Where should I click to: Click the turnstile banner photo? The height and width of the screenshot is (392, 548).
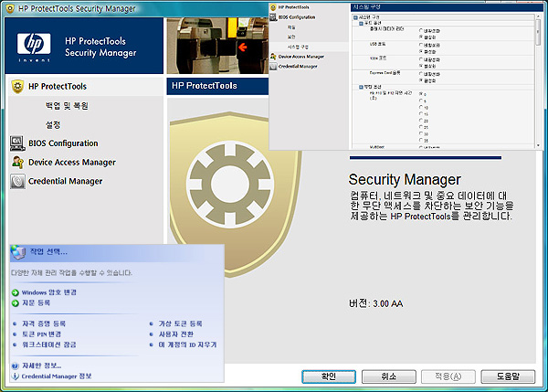(x=217, y=46)
